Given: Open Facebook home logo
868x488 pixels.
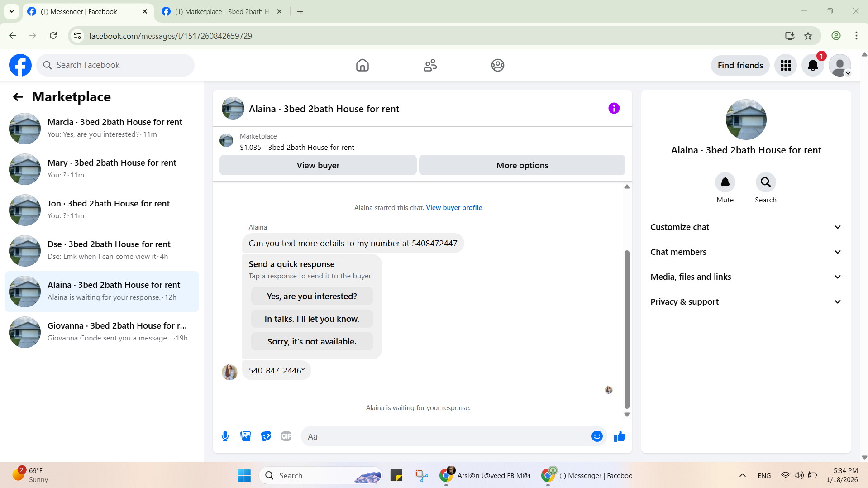Looking at the screenshot, I should click(20, 65).
